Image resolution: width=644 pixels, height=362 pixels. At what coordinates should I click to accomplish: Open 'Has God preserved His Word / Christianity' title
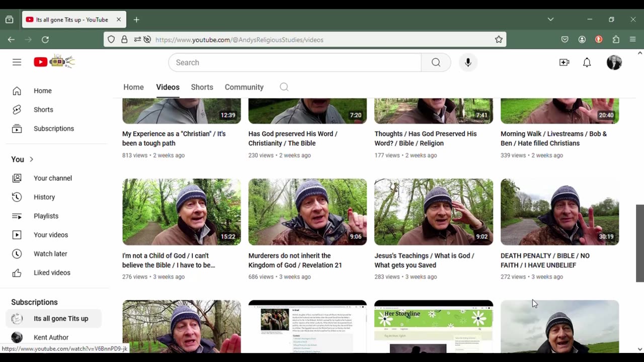pos(293,138)
